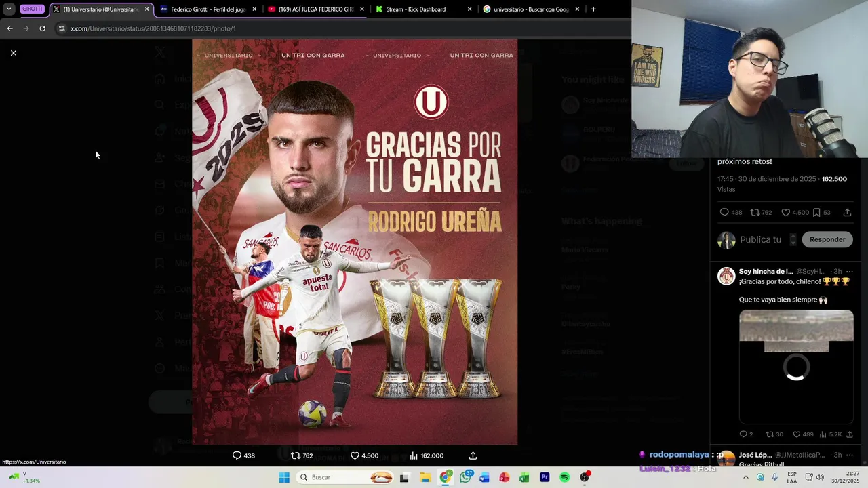Switch to universitario Google search tab
The width and height of the screenshot is (868, 488).
coord(530,9)
